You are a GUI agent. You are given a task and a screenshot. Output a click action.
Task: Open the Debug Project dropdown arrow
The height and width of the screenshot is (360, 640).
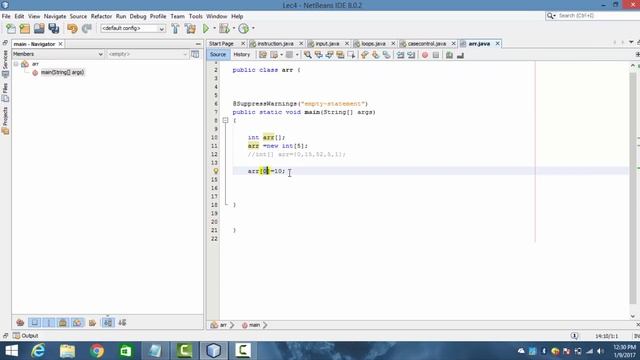point(233,29)
